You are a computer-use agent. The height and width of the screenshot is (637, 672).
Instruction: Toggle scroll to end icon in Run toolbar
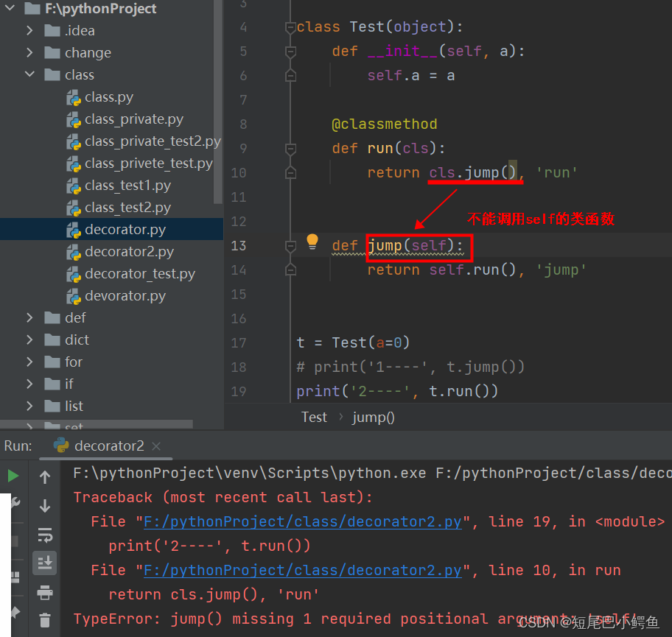coord(45,563)
